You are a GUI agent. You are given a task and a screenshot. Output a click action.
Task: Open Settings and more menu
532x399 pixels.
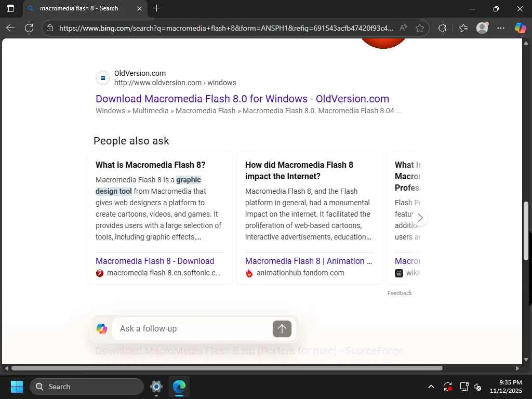(500, 28)
